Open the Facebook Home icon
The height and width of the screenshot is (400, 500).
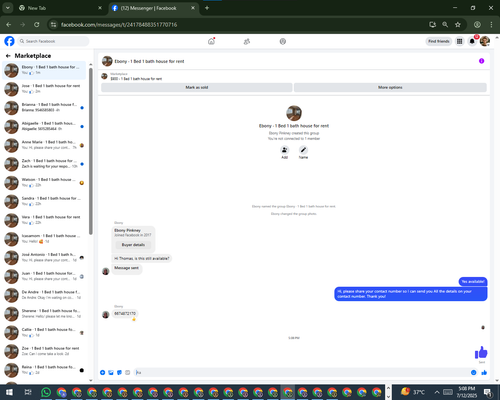[x=211, y=41]
